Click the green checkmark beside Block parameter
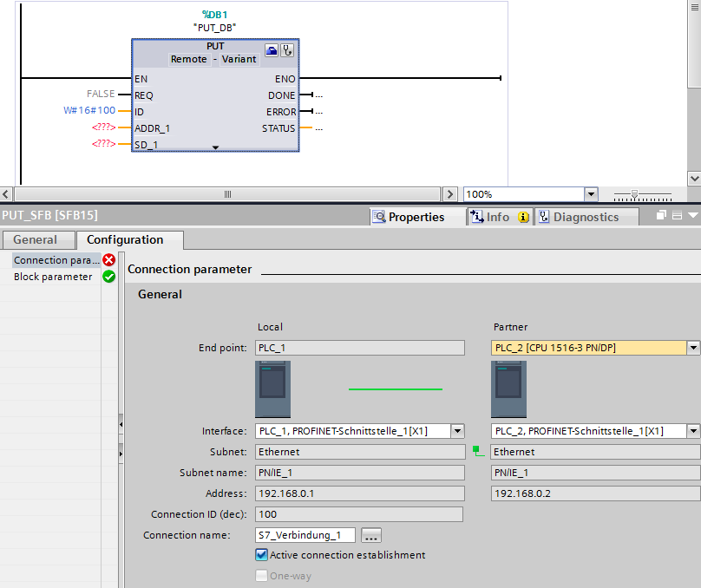The height and width of the screenshot is (588, 701). coord(109,277)
